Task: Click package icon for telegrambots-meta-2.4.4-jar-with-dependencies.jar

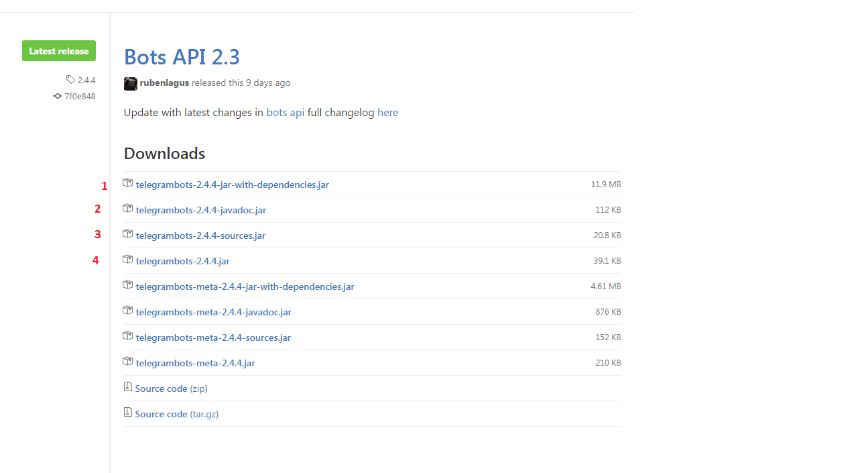Action: tap(127, 285)
